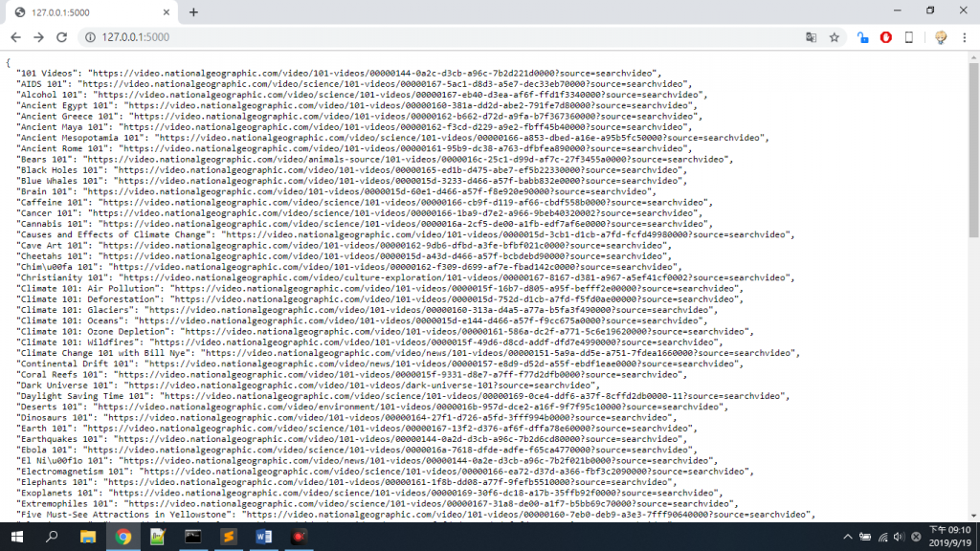Select the 127.0.0.1:5000 tab

(x=91, y=12)
